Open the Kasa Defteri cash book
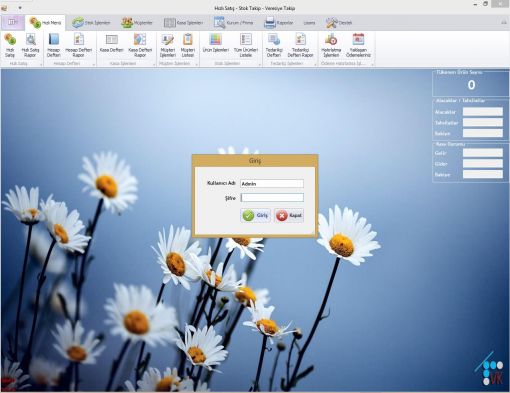The image size is (510, 393). click(x=112, y=43)
